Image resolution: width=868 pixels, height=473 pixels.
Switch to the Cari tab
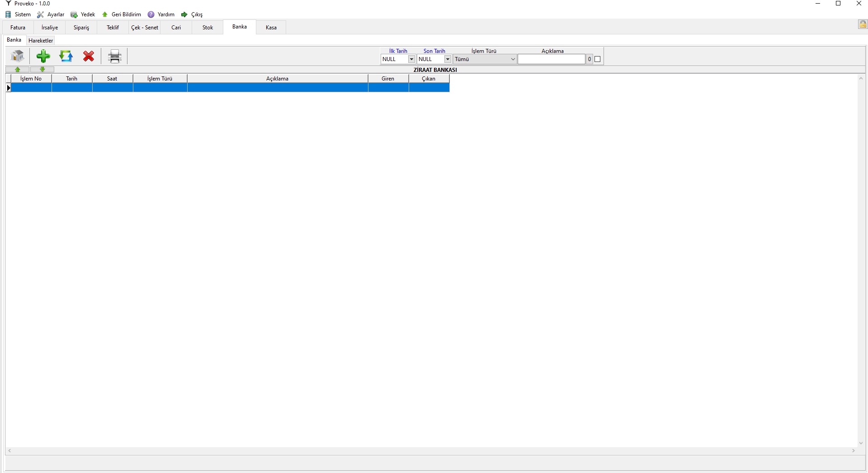pyautogui.click(x=176, y=28)
